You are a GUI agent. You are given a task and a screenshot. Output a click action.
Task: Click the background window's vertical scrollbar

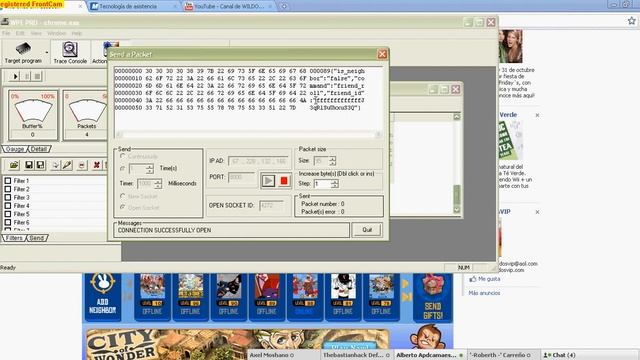coord(457,163)
